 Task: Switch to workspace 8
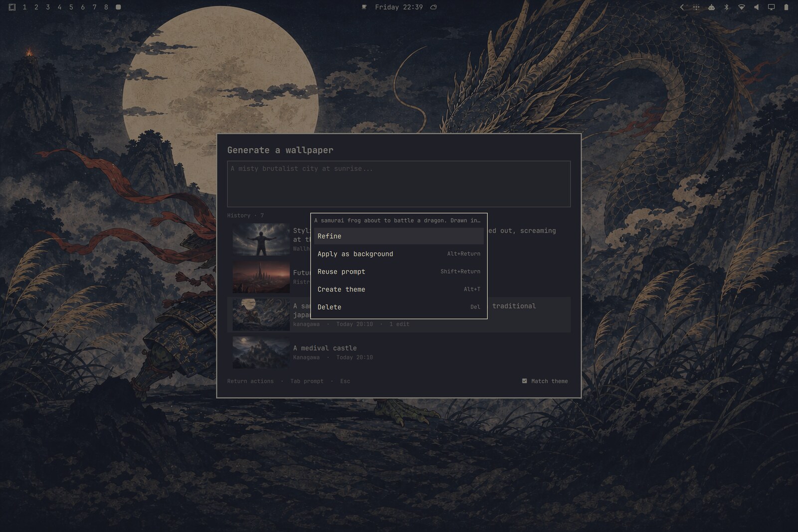click(106, 7)
